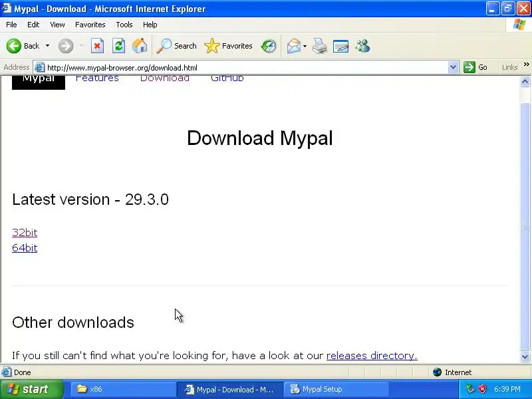
Task: Click into the Address bar URL field
Action: click(x=246, y=68)
